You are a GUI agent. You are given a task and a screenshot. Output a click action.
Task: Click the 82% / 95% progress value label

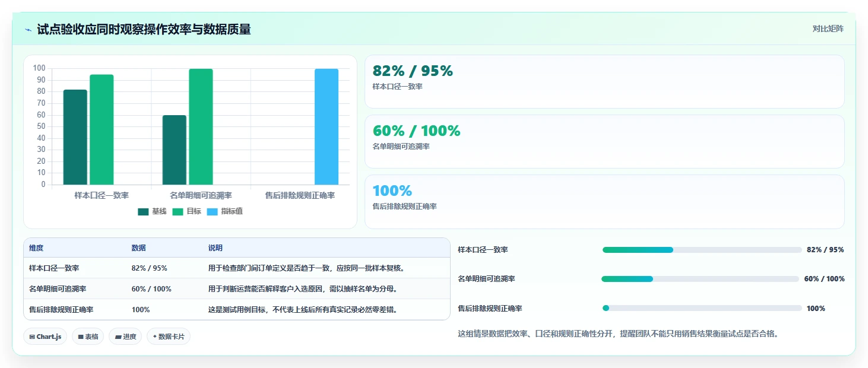point(825,250)
